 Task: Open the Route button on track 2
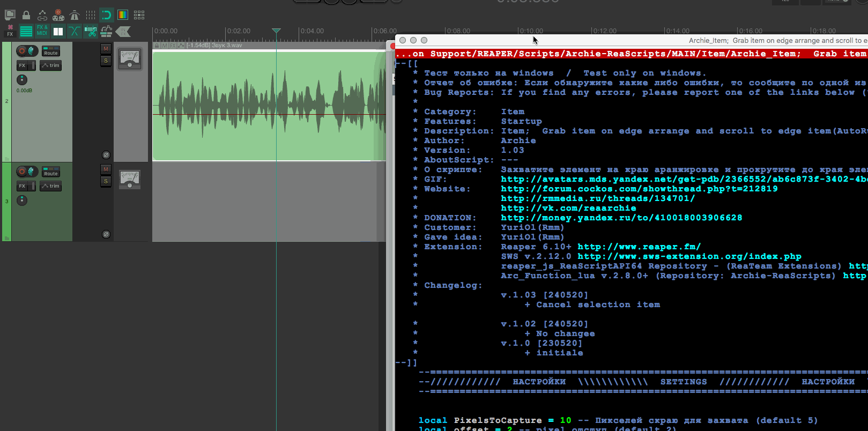click(51, 51)
